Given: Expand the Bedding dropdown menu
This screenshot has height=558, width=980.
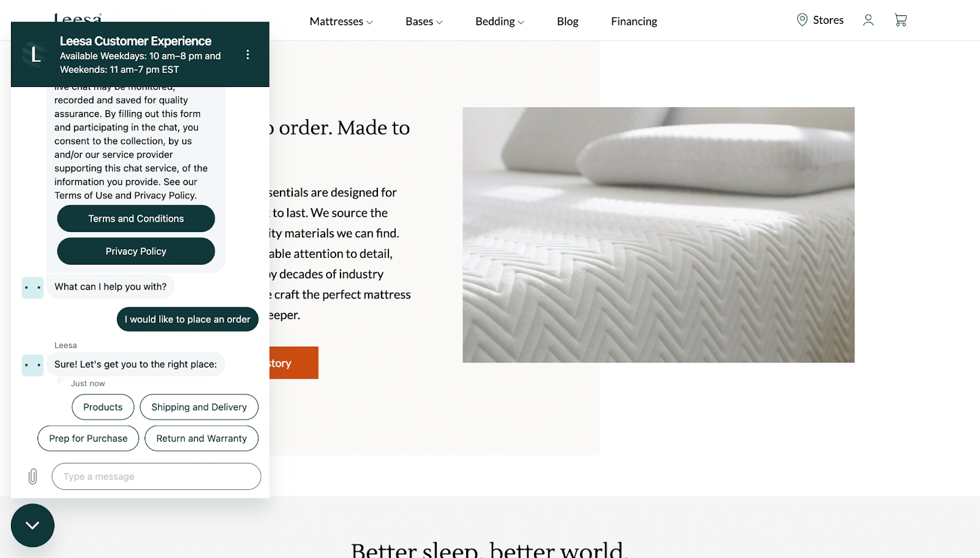Looking at the screenshot, I should (500, 21).
